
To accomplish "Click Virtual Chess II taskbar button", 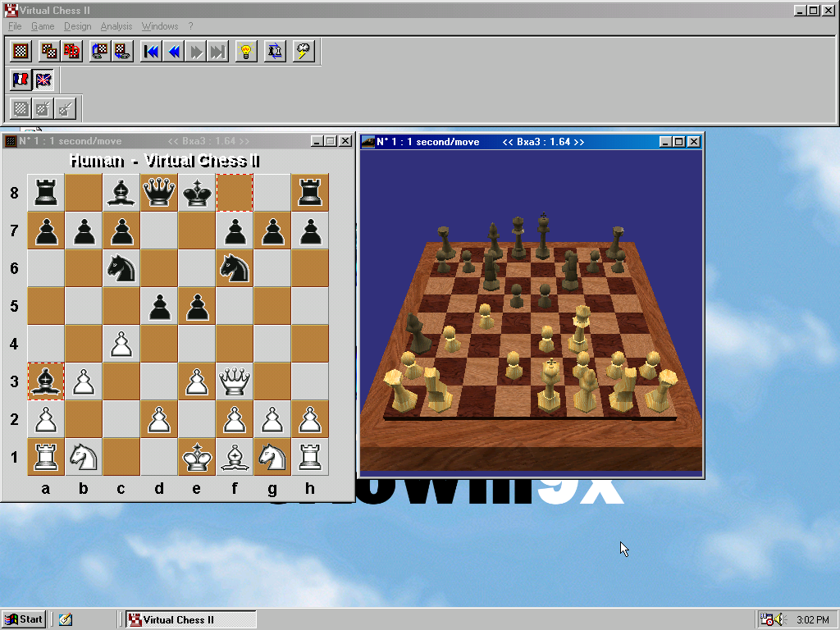I will coord(190,619).
